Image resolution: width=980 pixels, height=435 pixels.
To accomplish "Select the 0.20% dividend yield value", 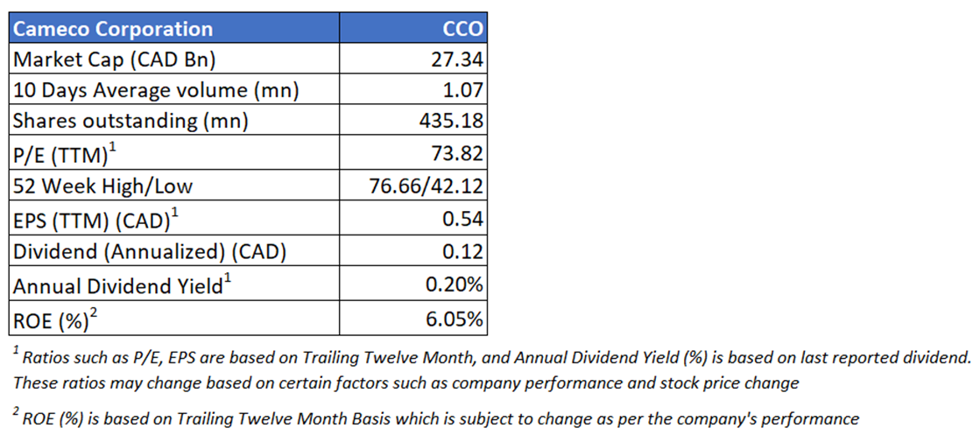I will (455, 286).
